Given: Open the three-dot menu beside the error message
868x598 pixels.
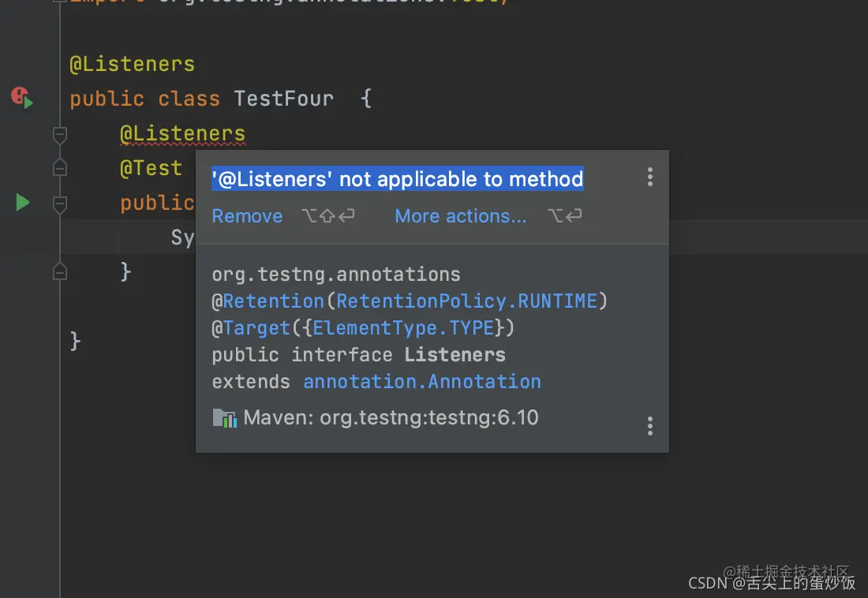Looking at the screenshot, I should coord(650,178).
